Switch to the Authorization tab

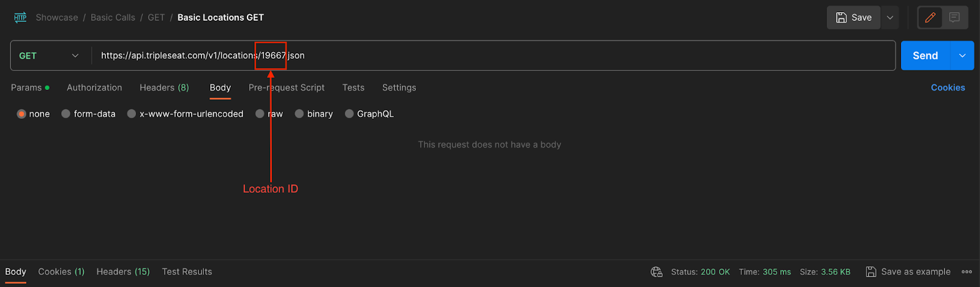pos(94,88)
